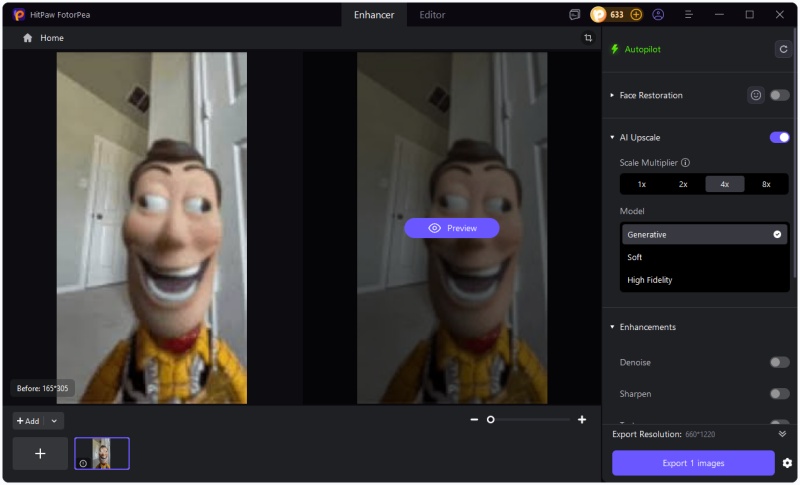This screenshot has height=485, width=800.
Task: Choose the Generative model option
Action: (x=704, y=235)
